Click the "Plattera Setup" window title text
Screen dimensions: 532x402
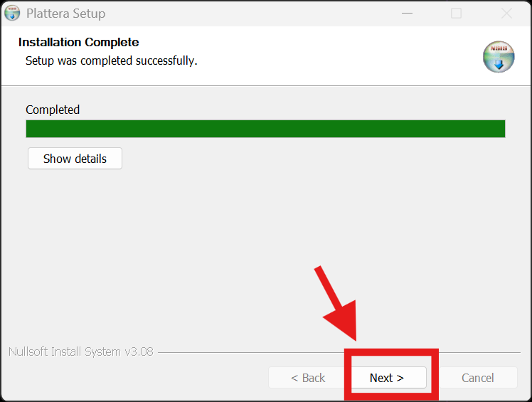tap(65, 14)
